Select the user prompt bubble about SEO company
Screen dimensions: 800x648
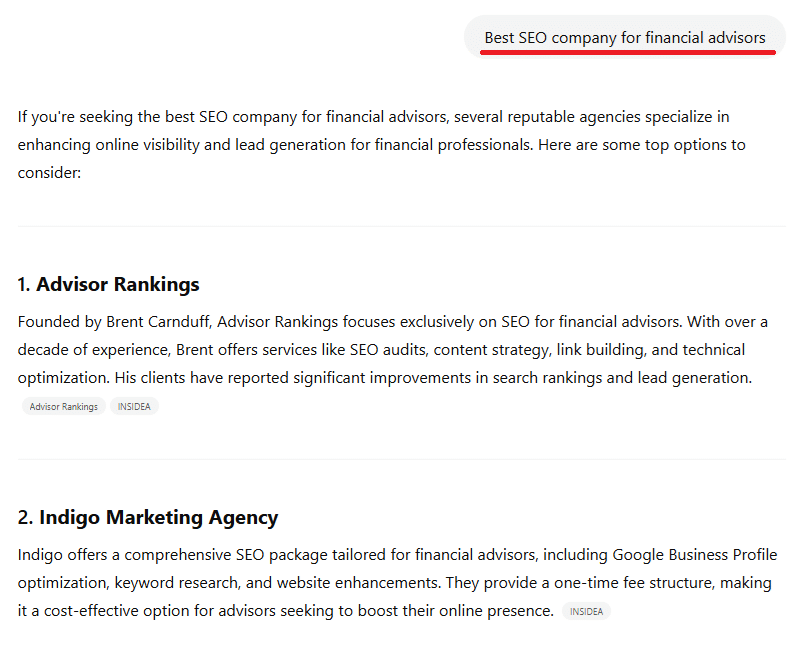pos(624,37)
